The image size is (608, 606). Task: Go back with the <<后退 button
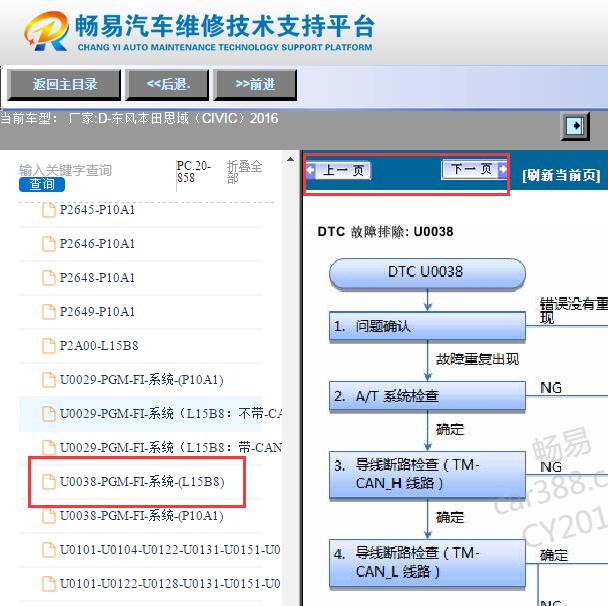(x=168, y=84)
